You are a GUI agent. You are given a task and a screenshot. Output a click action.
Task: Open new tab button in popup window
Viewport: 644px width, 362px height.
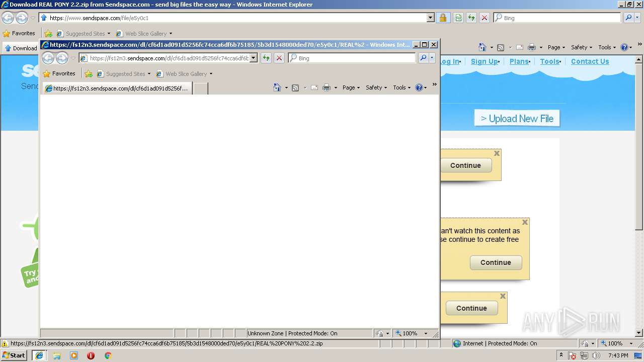201,88
